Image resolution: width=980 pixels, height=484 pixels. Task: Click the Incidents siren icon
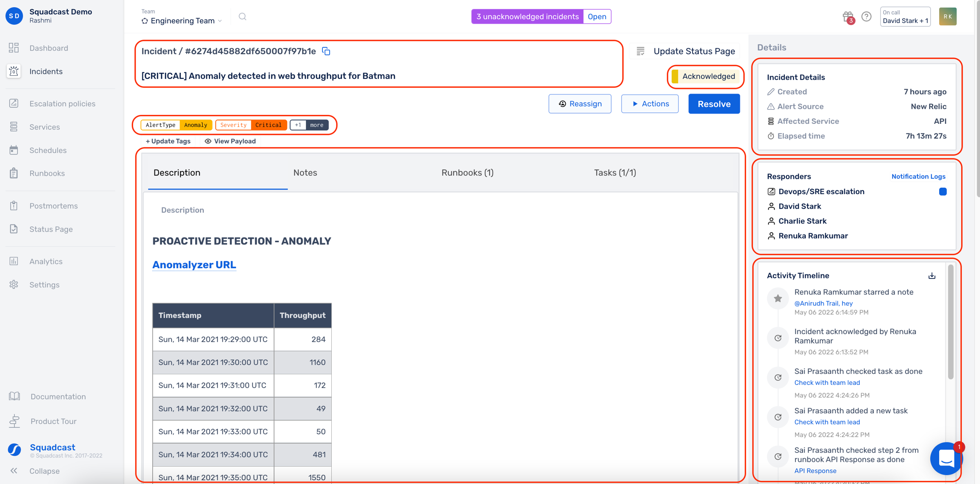pyautogui.click(x=14, y=71)
